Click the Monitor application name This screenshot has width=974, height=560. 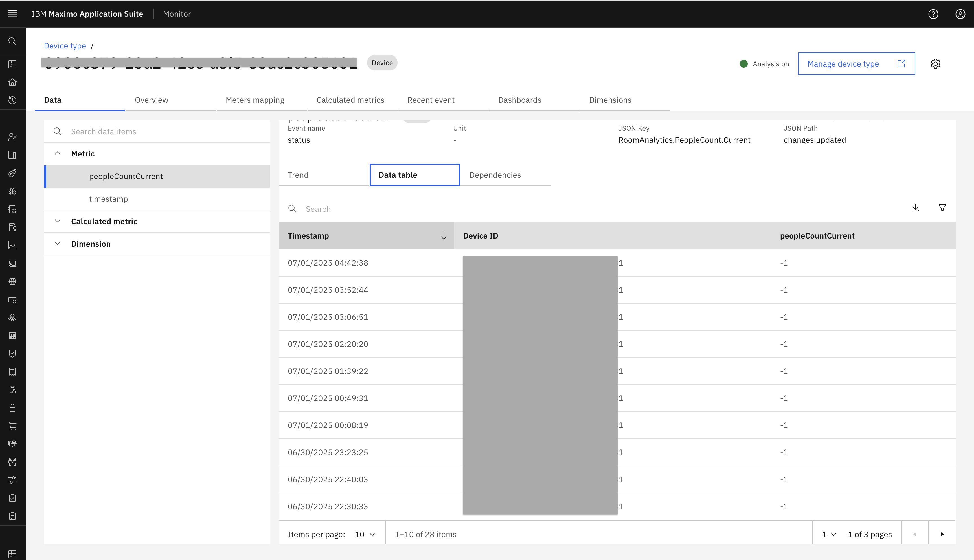177,14
